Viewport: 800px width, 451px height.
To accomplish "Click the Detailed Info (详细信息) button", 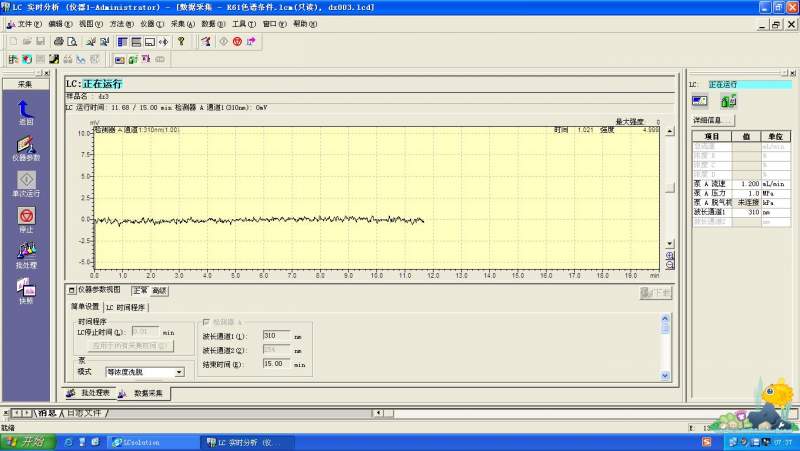I will click(712, 120).
